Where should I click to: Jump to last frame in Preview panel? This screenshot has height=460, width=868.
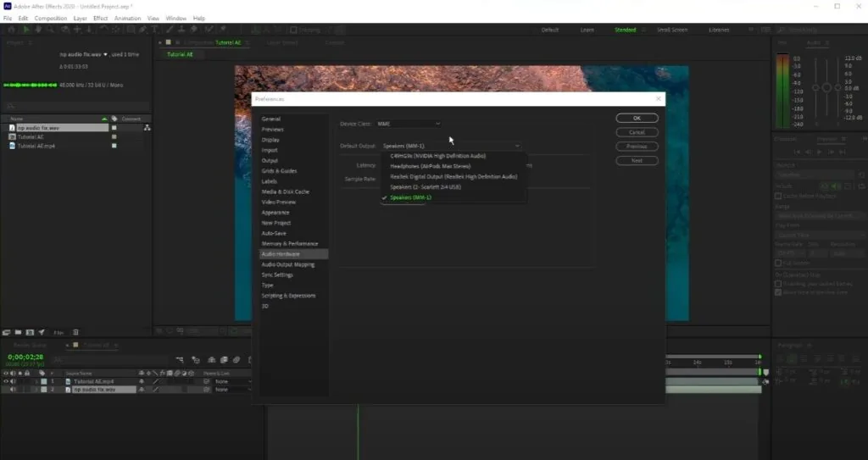click(x=843, y=152)
